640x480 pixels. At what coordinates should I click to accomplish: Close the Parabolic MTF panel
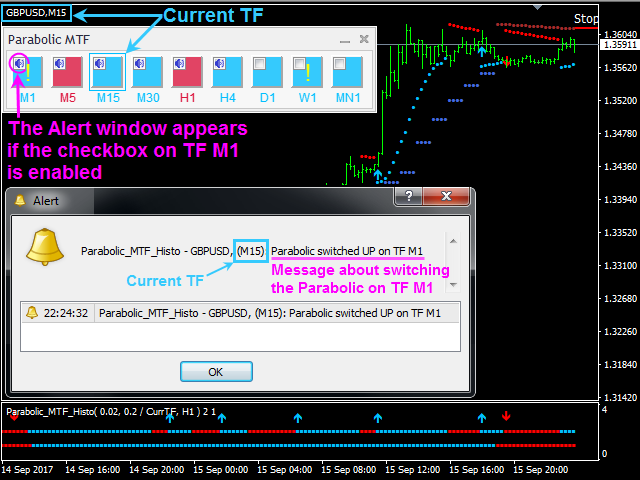364,39
